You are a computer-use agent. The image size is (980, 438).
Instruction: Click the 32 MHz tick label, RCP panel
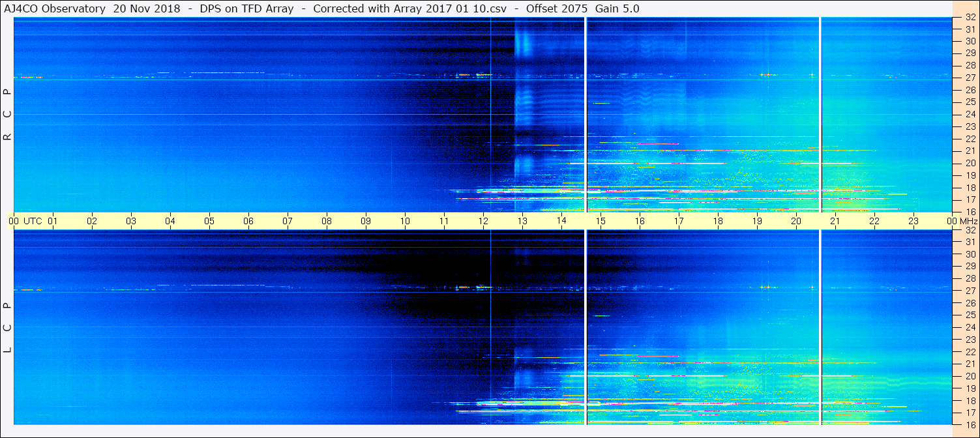pyautogui.click(x=970, y=18)
